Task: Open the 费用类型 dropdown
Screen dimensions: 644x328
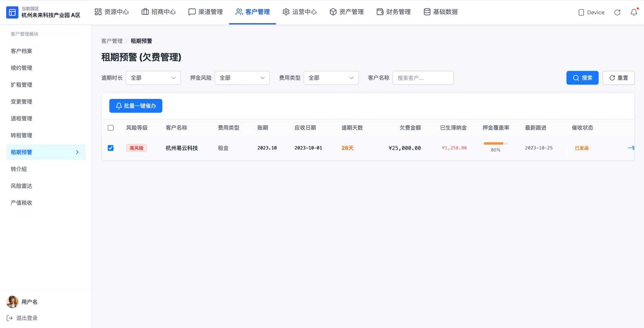Action: pyautogui.click(x=331, y=78)
